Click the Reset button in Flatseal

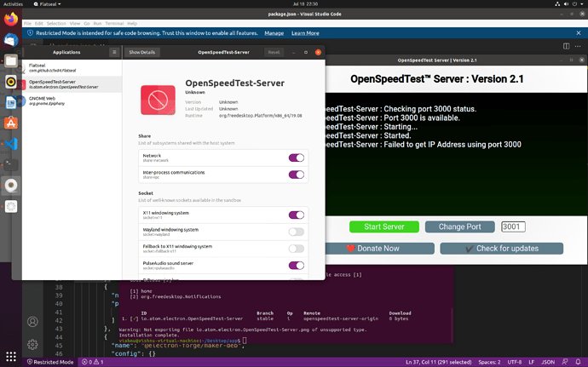click(274, 52)
